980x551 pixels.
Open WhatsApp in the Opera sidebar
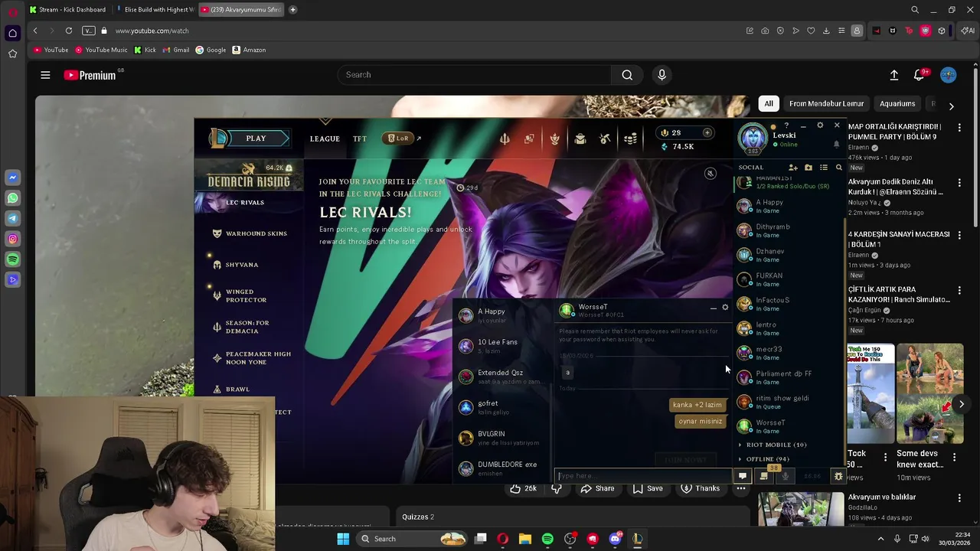(12, 198)
